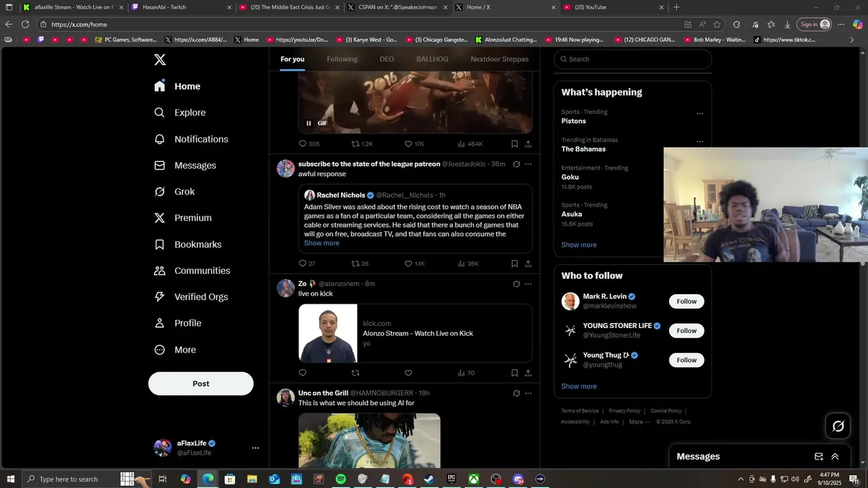868x488 pixels.
Task: Open Verified Orgs in X sidebar
Action: (191, 297)
